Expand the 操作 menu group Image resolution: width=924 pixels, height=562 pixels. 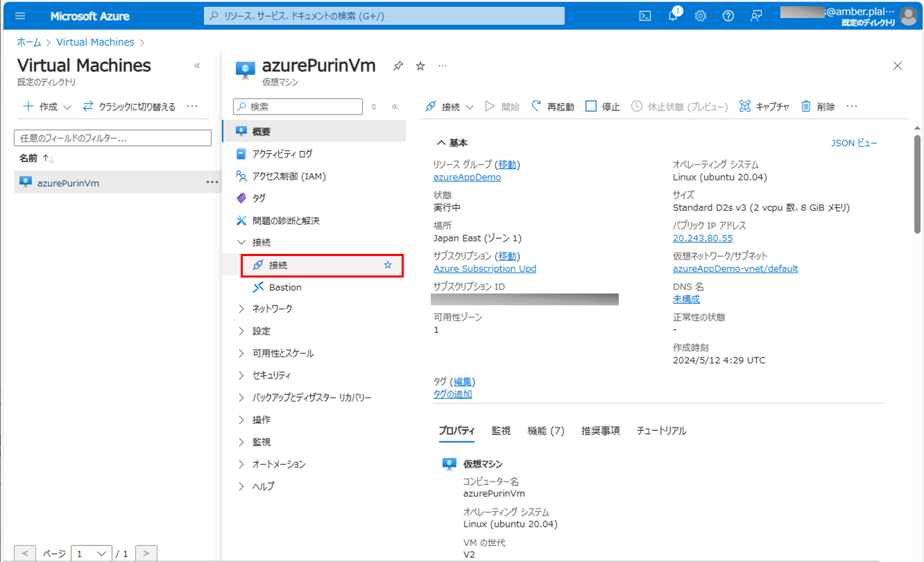pyautogui.click(x=241, y=420)
